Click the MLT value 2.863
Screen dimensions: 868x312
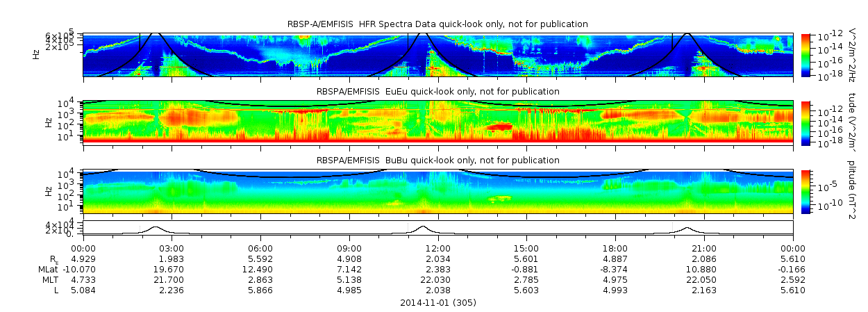[260, 280]
